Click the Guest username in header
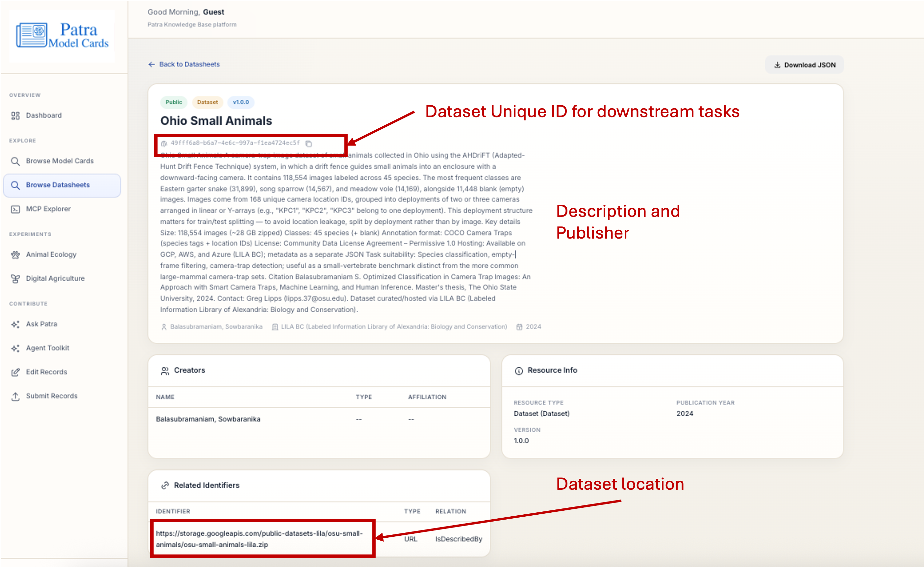The height and width of the screenshot is (567, 924). click(213, 12)
